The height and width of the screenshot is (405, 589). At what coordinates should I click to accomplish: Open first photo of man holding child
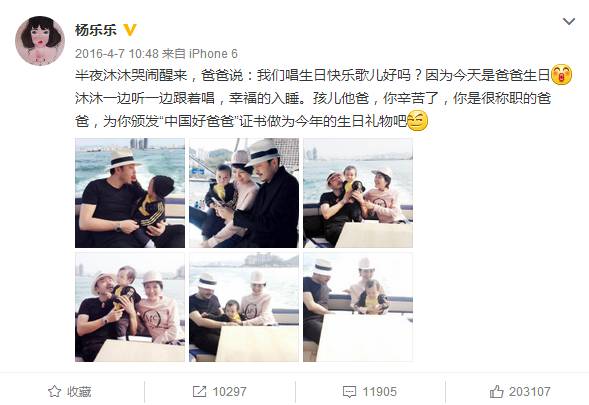coord(130,193)
